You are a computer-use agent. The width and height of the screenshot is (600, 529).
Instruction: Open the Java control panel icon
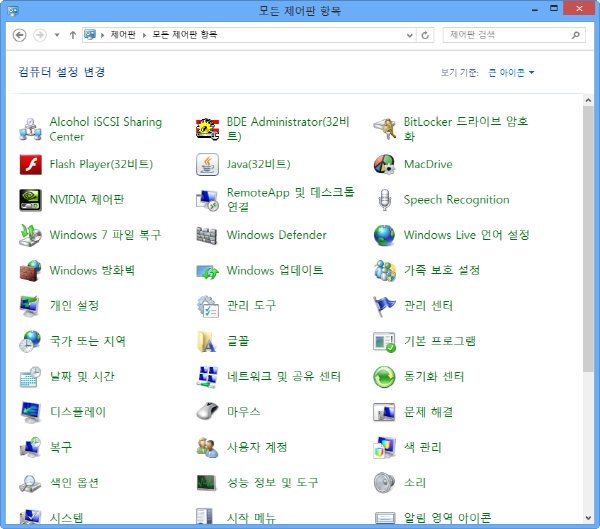[207, 164]
